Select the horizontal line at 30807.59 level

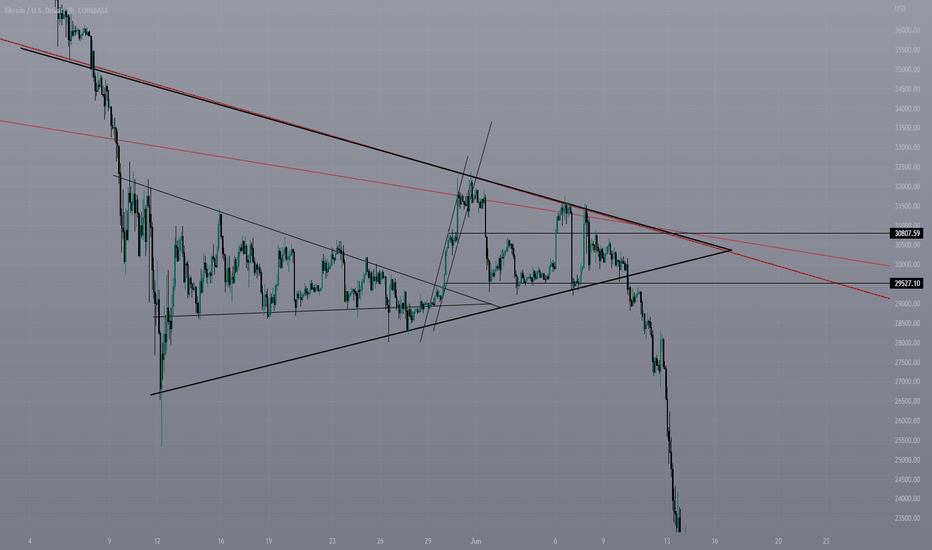point(672,234)
